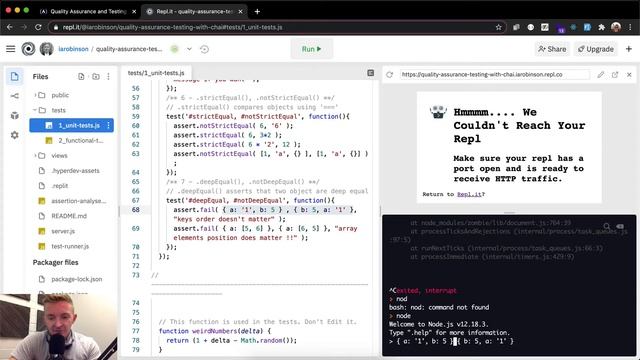This screenshot has width=640, height=360.
Task: Open the repl history icon
Action: point(204,49)
